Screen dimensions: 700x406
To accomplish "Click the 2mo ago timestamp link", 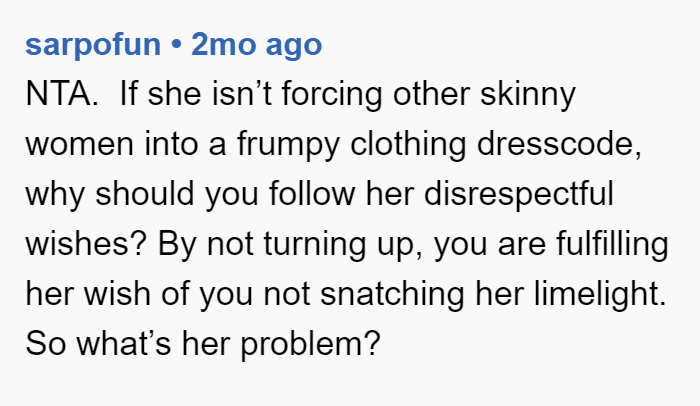I will tap(256, 45).
